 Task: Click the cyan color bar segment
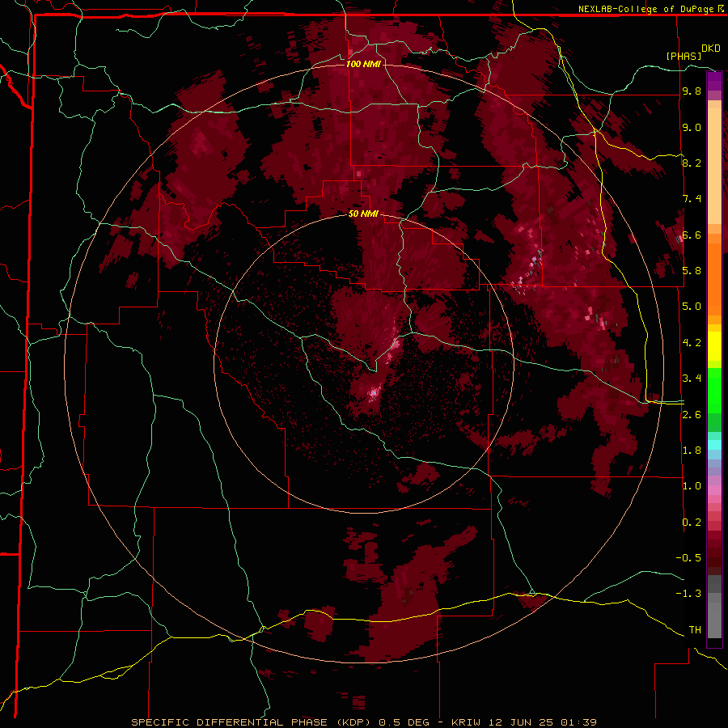[x=714, y=445]
